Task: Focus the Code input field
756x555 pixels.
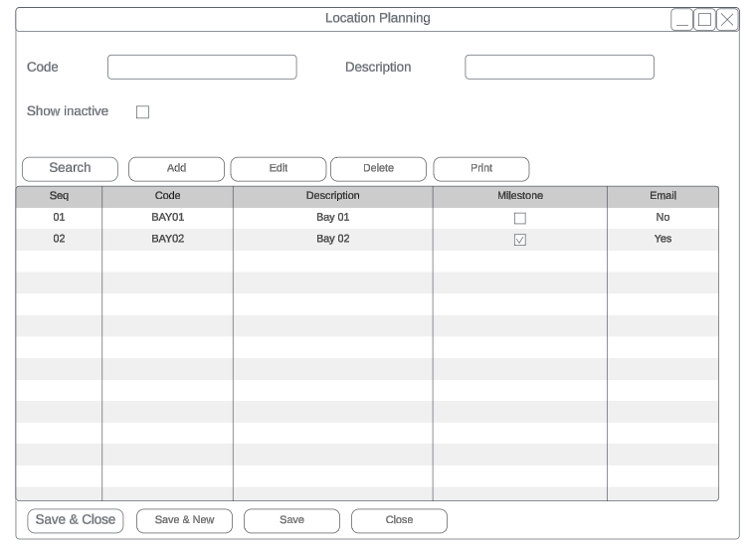Action: pyautogui.click(x=202, y=68)
